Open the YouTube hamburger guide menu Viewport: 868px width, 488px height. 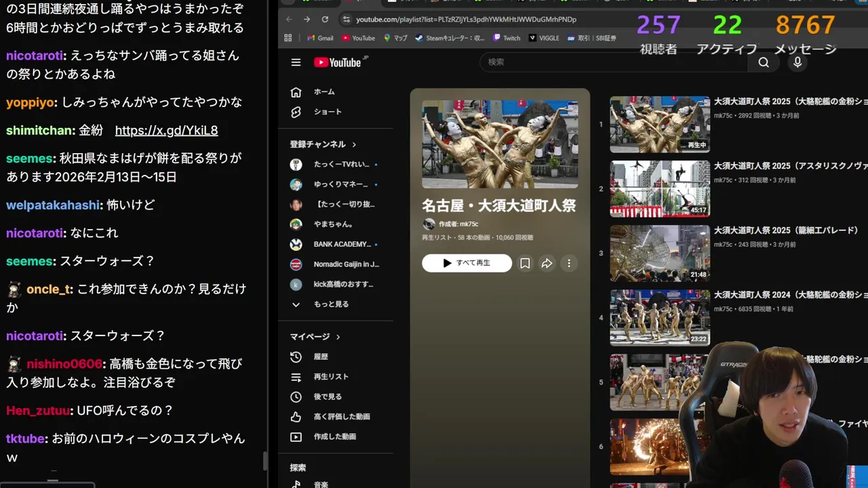coord(296,62)
